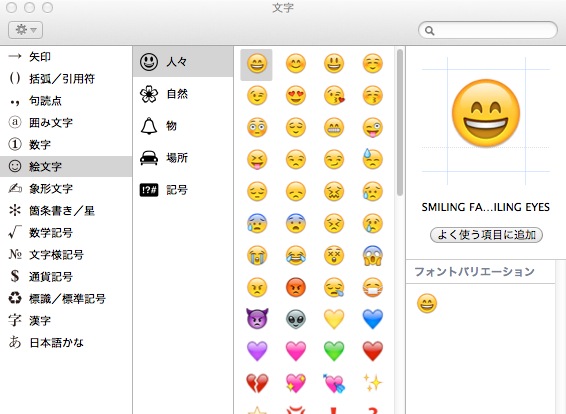Select the 数字 digits category
The width and height of the screenshot is (566, 414).
(66, 145)
